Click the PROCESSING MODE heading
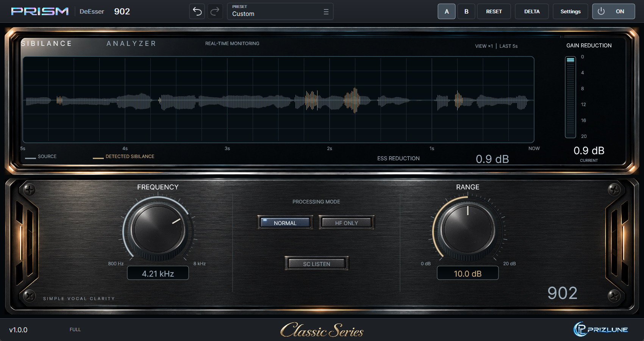644x341 pixels. 316,202
